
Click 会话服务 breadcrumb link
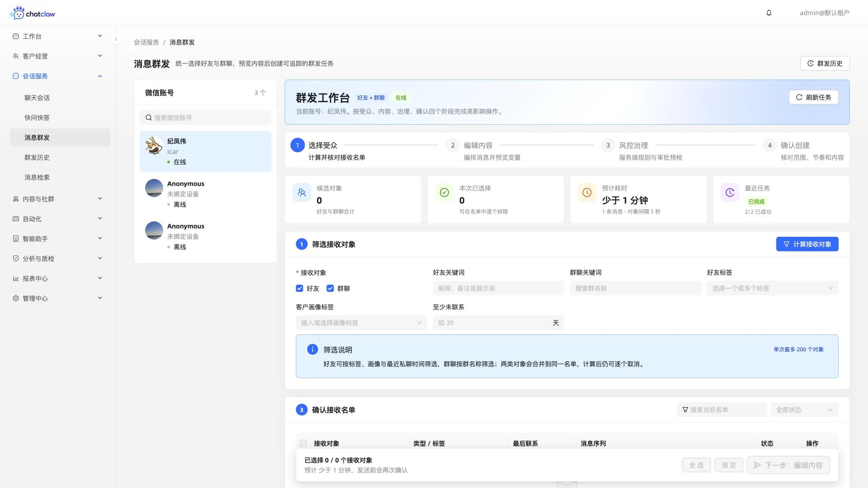(146, 42)
